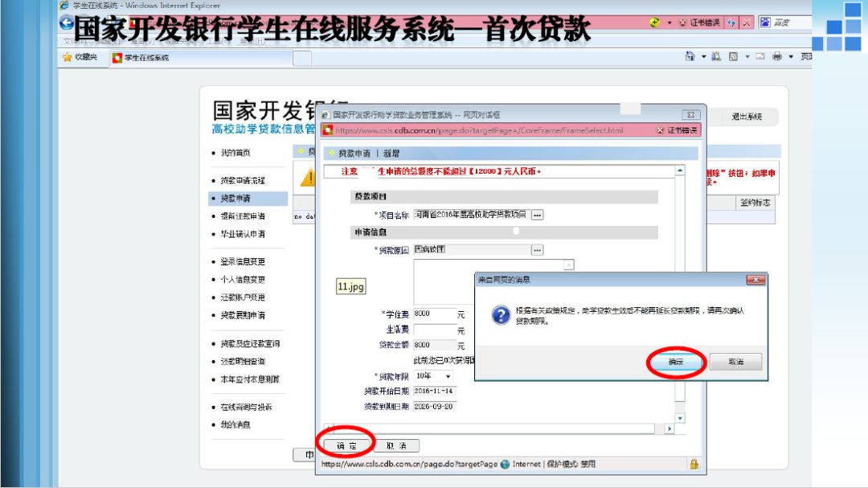
Task: Click the 贷款金额 field showing 8000
Action: click(x=435, y=345)
